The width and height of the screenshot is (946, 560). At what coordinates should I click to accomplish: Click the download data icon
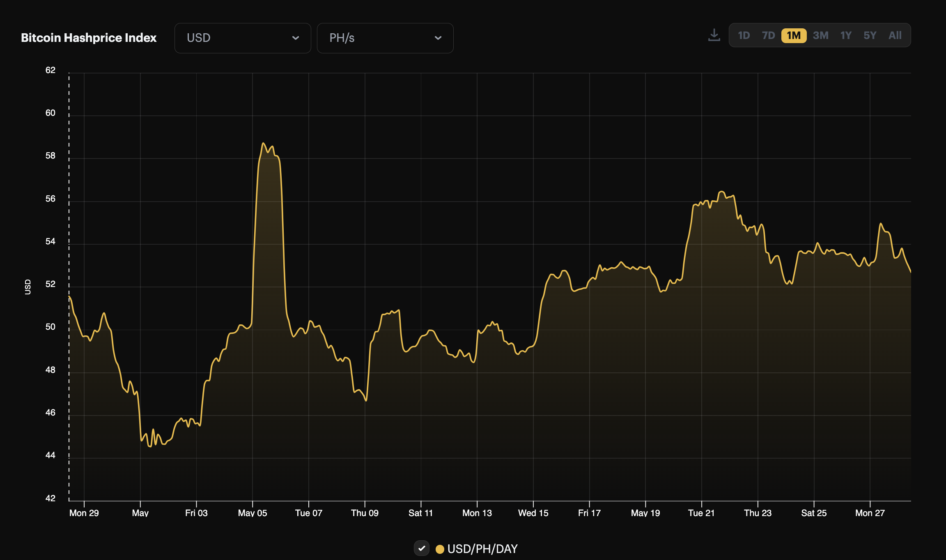(714, 35)
